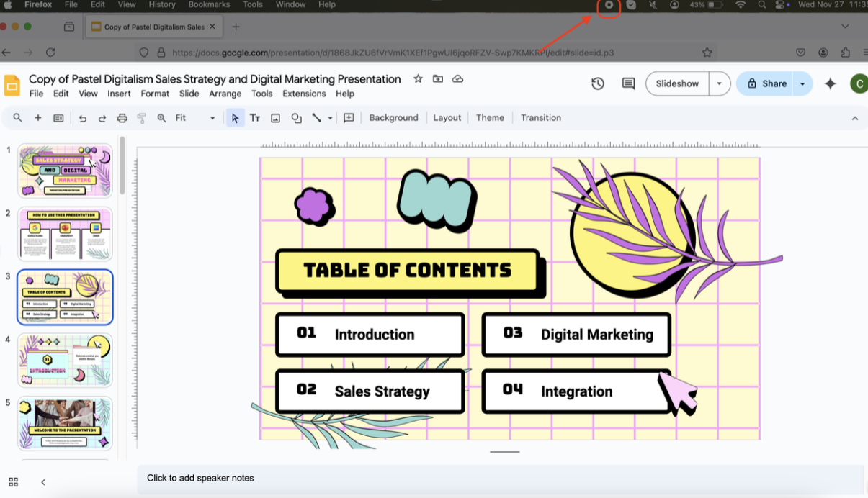Toggle grid view at bottom left

13,482
